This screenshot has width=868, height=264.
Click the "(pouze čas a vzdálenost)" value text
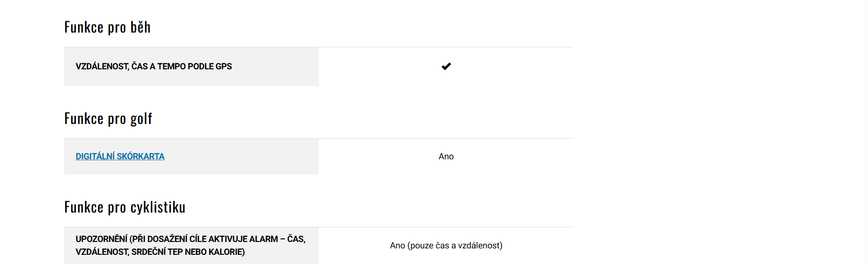coord(455,246)
